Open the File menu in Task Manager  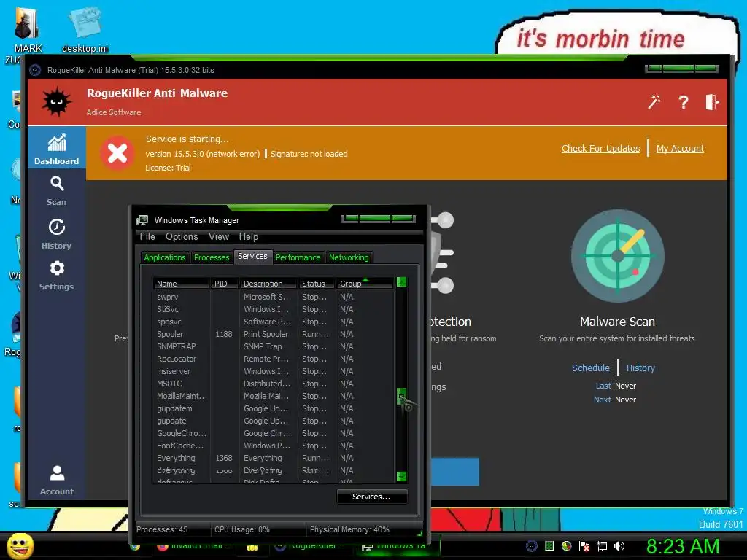(x=147, y=236)
